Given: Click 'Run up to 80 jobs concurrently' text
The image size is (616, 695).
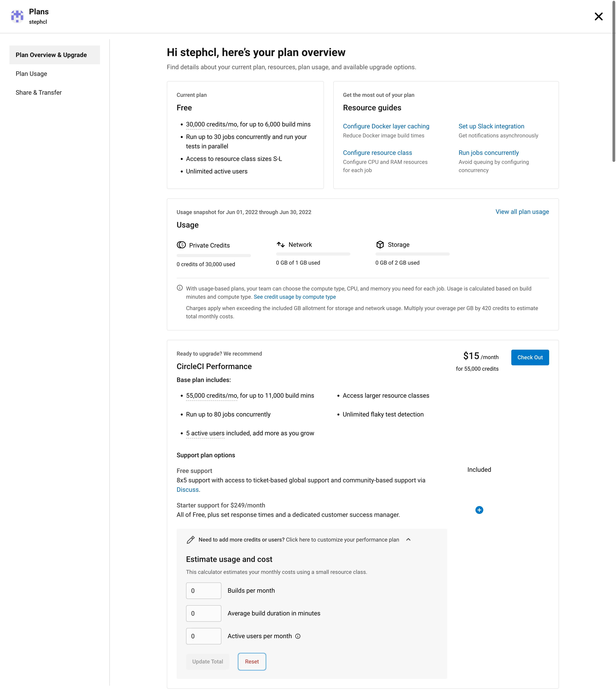Looking at the screenshot, I should 228,415.
